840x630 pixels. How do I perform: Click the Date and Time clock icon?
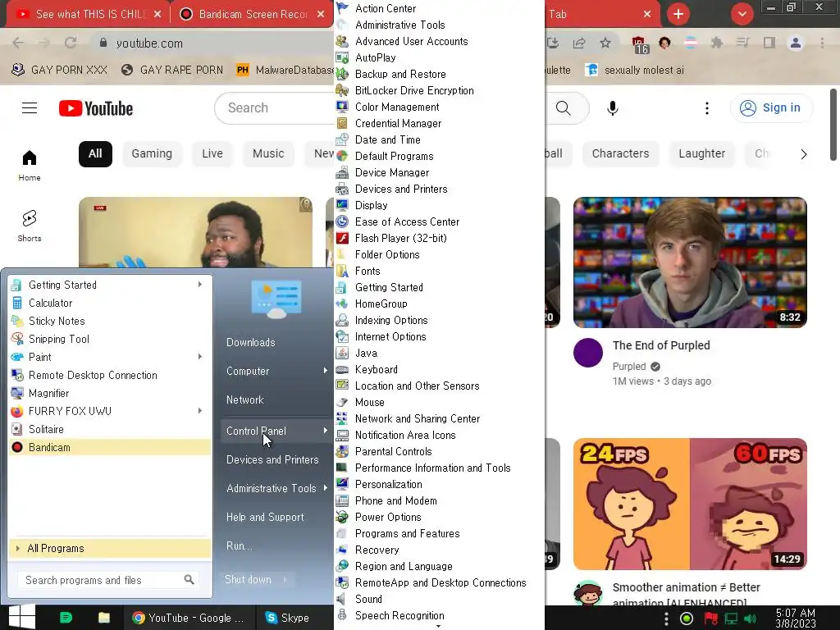(x=342, y=139)
